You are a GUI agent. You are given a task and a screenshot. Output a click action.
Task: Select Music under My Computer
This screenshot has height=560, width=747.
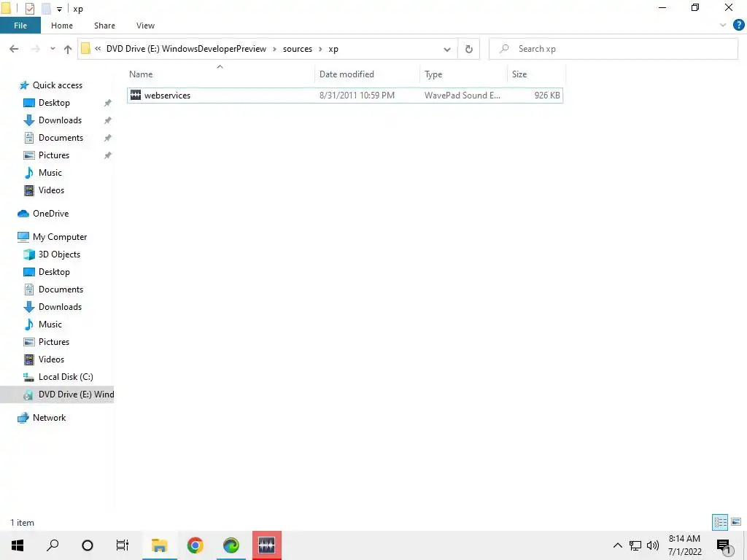tap(50, 324)
